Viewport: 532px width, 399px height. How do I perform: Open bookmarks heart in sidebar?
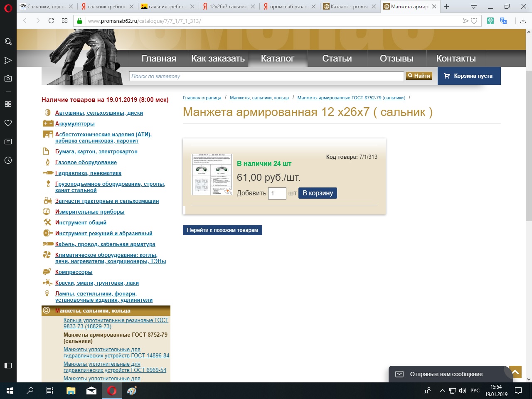8,123
